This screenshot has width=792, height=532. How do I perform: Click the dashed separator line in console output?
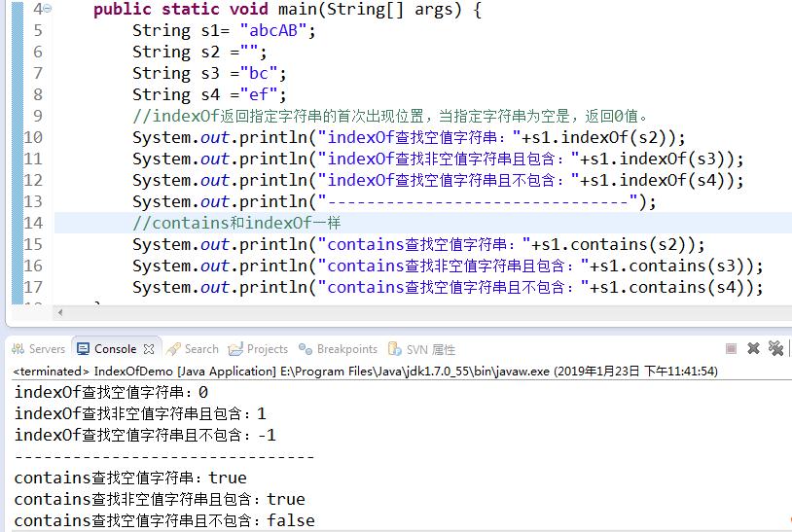tap(164, 457)
